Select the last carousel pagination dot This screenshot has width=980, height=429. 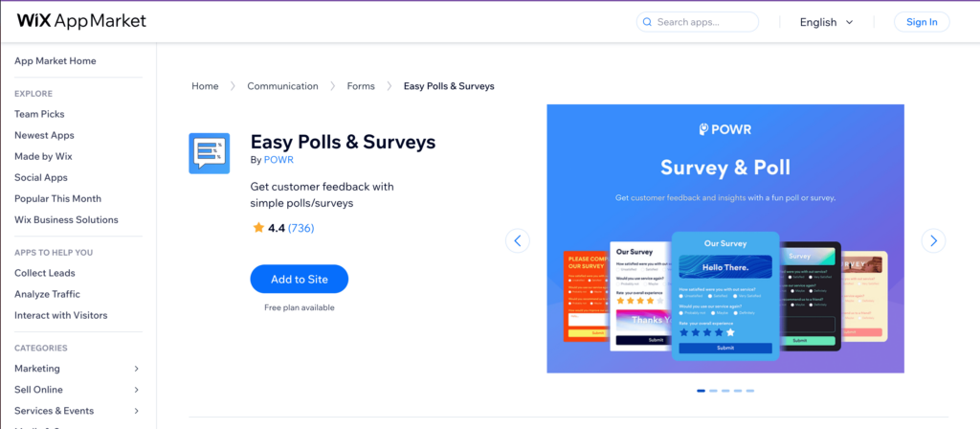point(750,391)
